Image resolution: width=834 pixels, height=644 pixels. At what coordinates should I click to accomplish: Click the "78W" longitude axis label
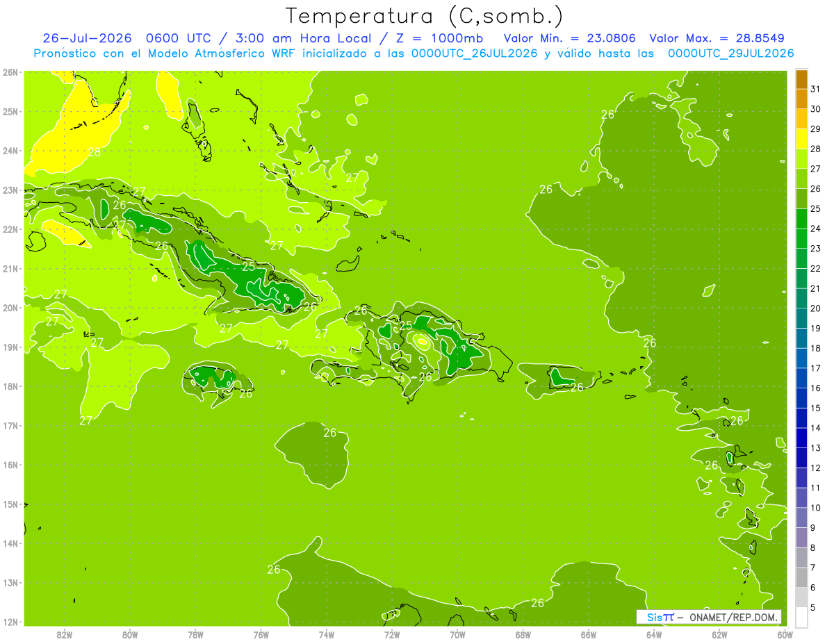[195, 634]
